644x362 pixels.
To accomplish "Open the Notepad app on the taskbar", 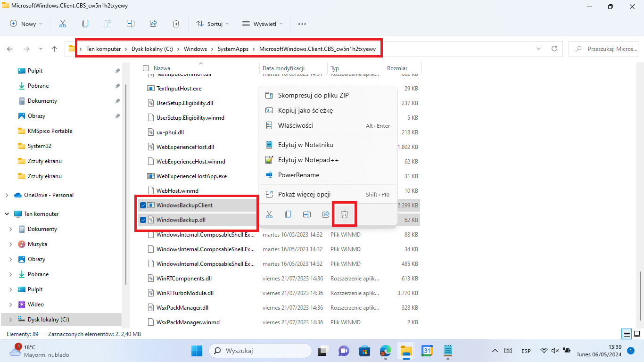I will [x=448, y=351].
